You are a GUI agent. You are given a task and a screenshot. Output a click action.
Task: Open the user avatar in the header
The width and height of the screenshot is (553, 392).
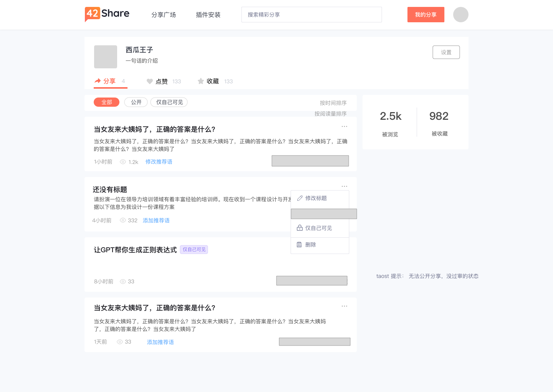pyautogui.click(x=460, y=15)
